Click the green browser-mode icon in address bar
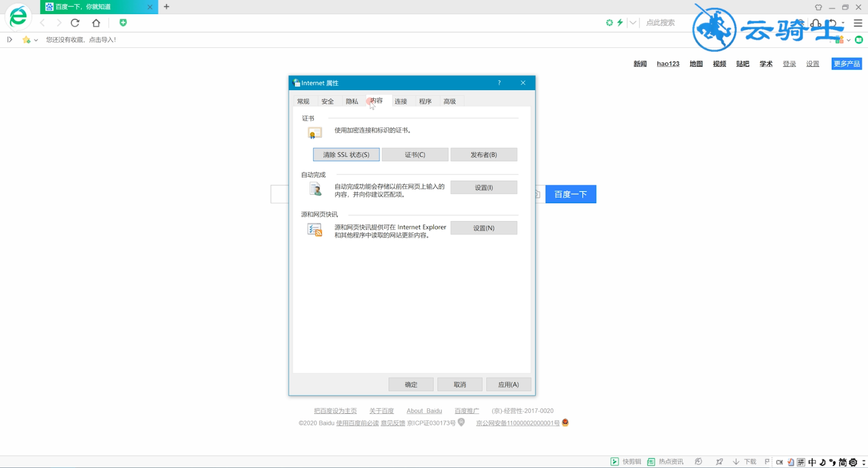The width and height of the screenshot is (868, 468). 609,23
